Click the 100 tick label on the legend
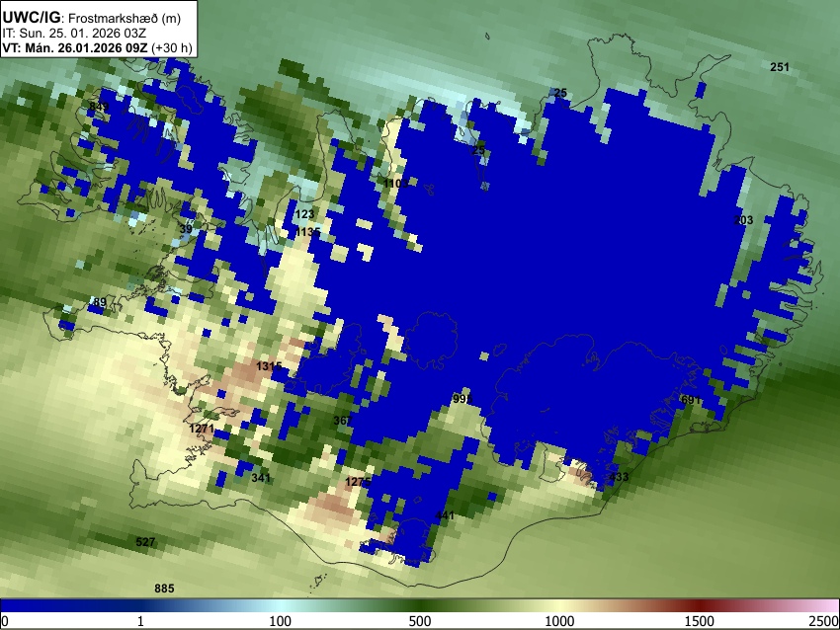840x630 pixels. (280, 621)
